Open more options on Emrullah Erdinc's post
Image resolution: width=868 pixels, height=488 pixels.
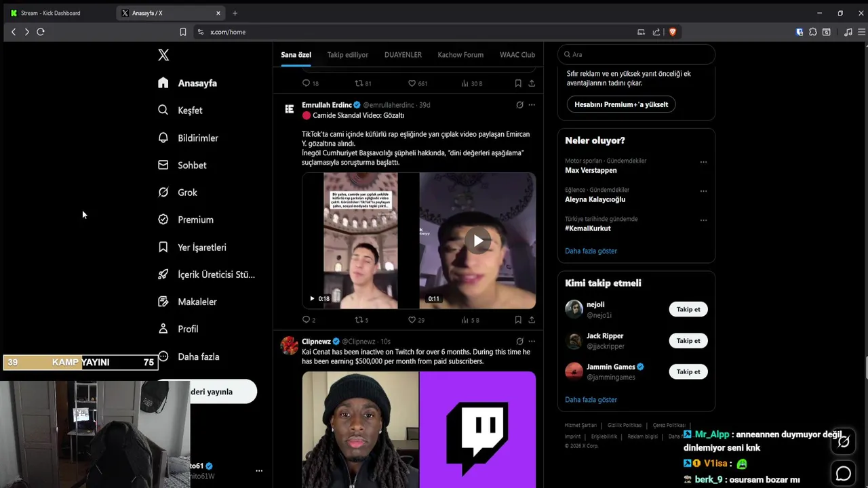pos(532,105)
